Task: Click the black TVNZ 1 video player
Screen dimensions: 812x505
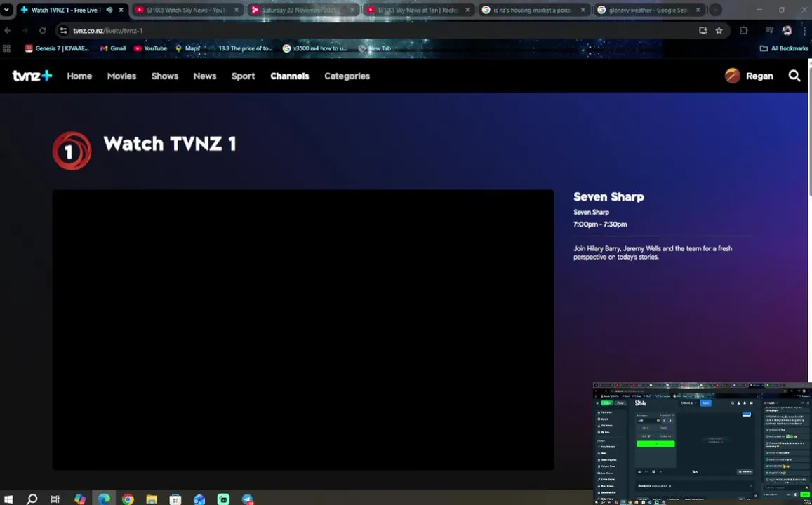Action: point(303,330)
